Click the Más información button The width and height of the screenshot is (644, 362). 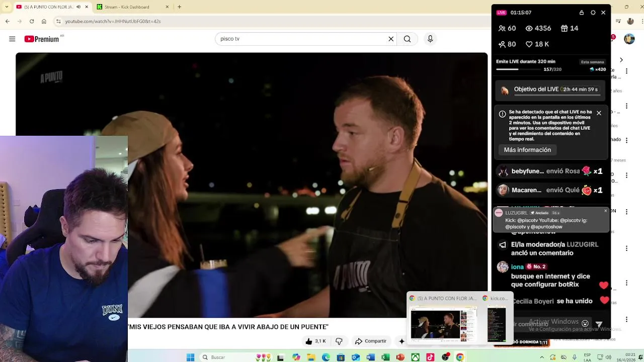coord(527,150)
